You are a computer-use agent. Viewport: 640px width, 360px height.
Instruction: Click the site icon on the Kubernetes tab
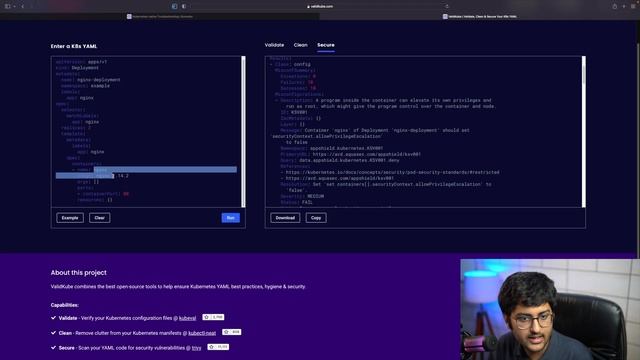pos(129,17)
